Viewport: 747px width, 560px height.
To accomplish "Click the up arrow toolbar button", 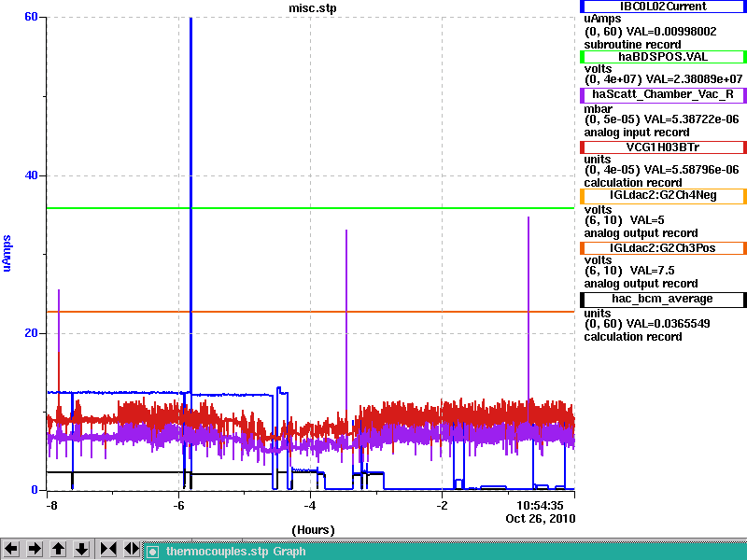I will pos(58,549).
